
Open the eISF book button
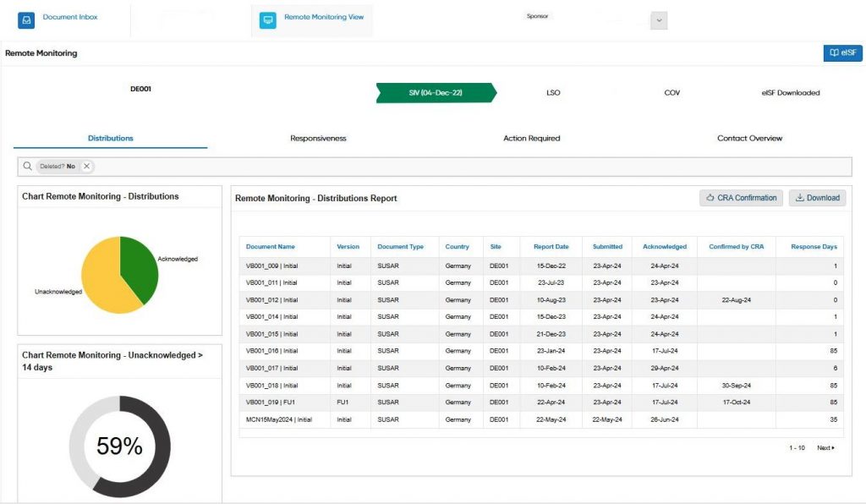tap(842, 53)
